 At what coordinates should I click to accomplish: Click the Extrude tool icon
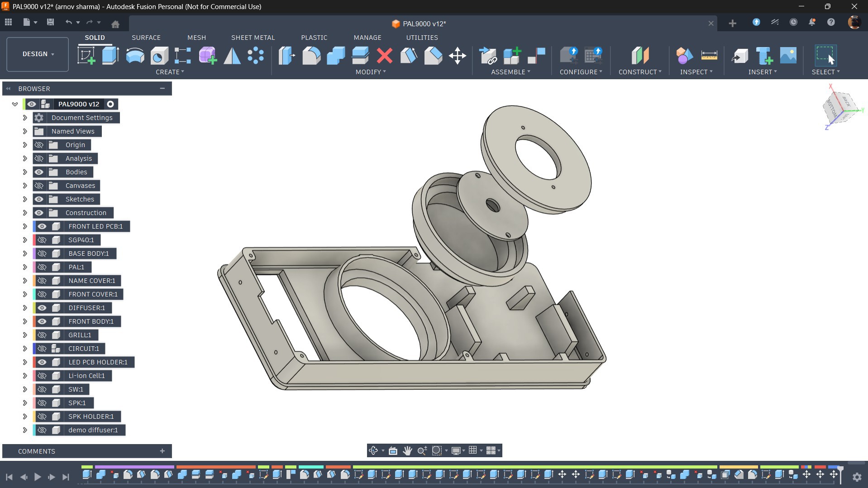110,56
